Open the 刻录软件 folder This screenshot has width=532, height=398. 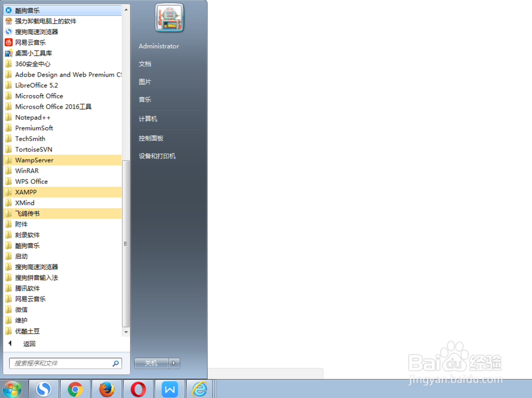(62, 235)
